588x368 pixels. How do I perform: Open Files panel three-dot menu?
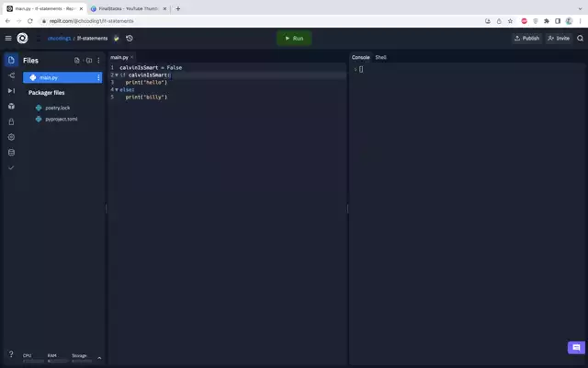point(98,61)
